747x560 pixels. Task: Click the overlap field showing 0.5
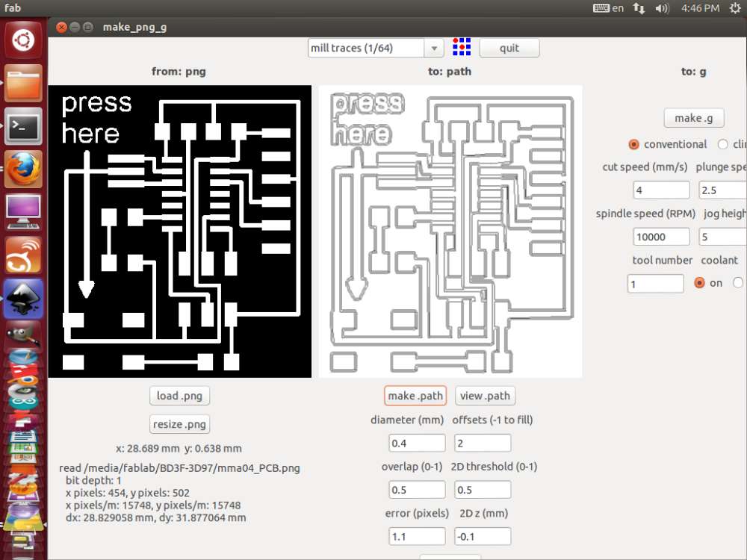coord(417,490)
